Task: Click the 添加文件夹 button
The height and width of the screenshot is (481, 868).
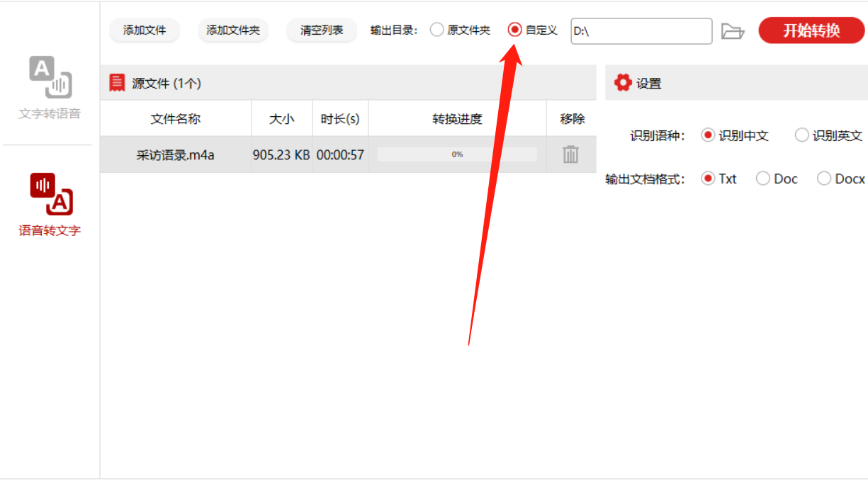Action: (233, 30)
